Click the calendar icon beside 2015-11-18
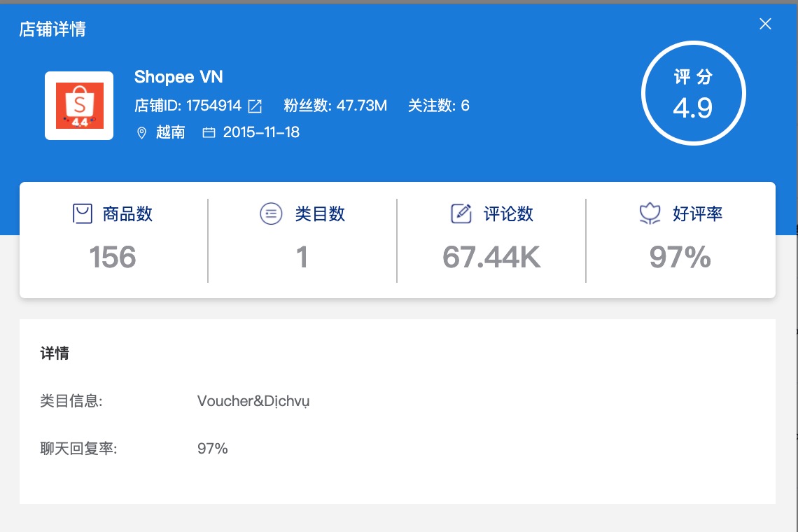Screen dimensions: 798x532 [x=209, y=133]
